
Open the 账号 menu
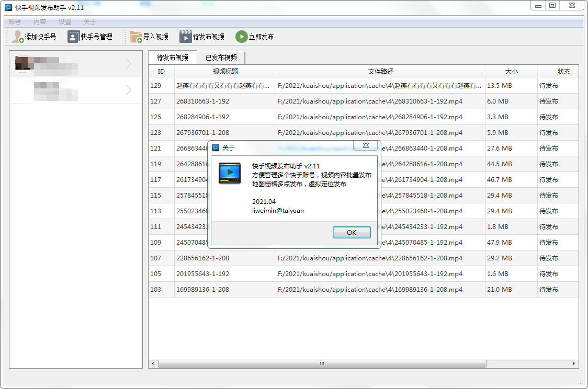(x=15, y=22)
